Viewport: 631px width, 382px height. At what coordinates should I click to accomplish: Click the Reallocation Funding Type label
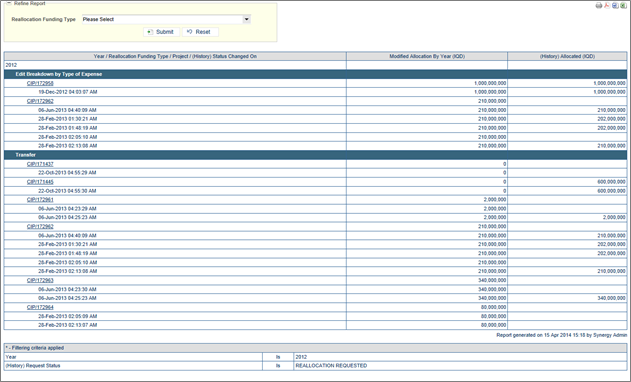(x=43, y=19)
